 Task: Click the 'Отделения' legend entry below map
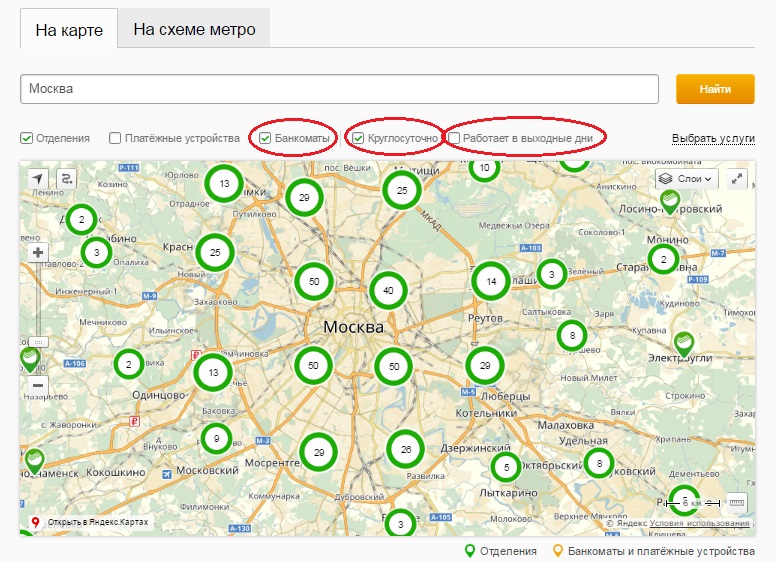(x=500, y=551)
